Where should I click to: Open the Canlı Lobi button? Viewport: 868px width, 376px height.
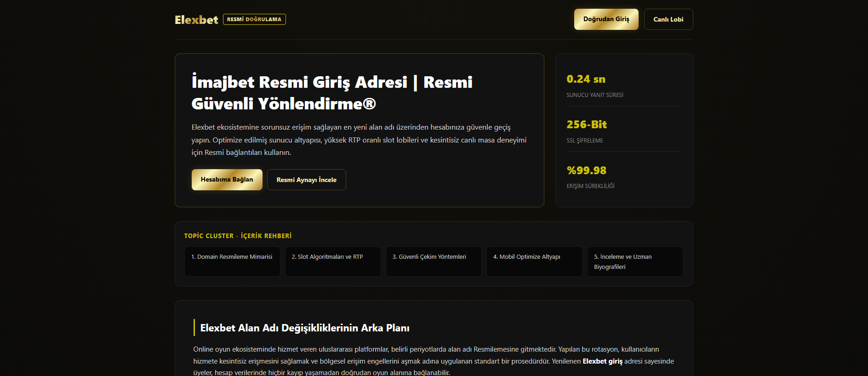pos(668,19)
